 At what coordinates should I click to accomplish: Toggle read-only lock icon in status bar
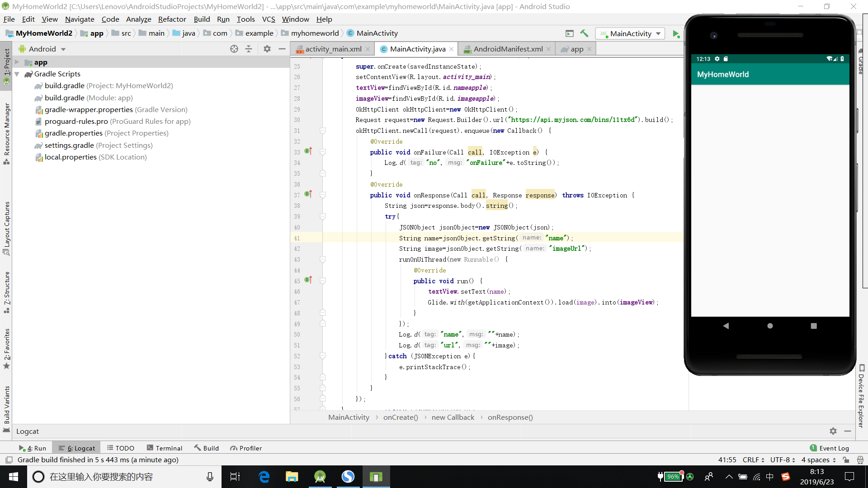[x=846, y=460]
